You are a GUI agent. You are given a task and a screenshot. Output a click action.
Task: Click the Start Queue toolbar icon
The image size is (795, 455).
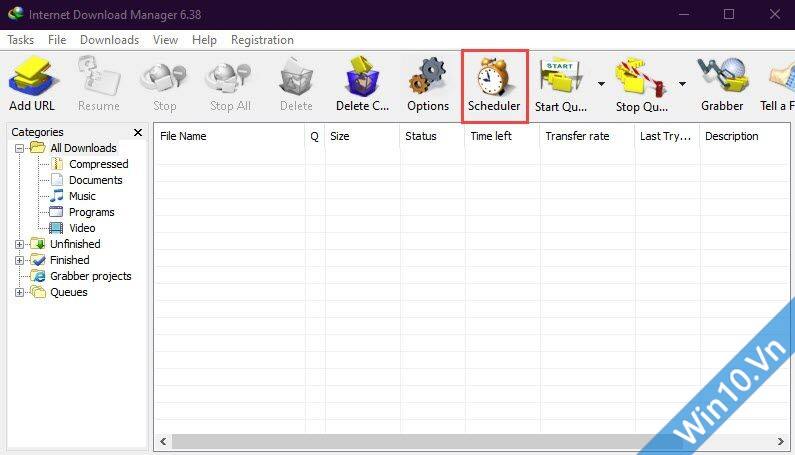[561, 78]
